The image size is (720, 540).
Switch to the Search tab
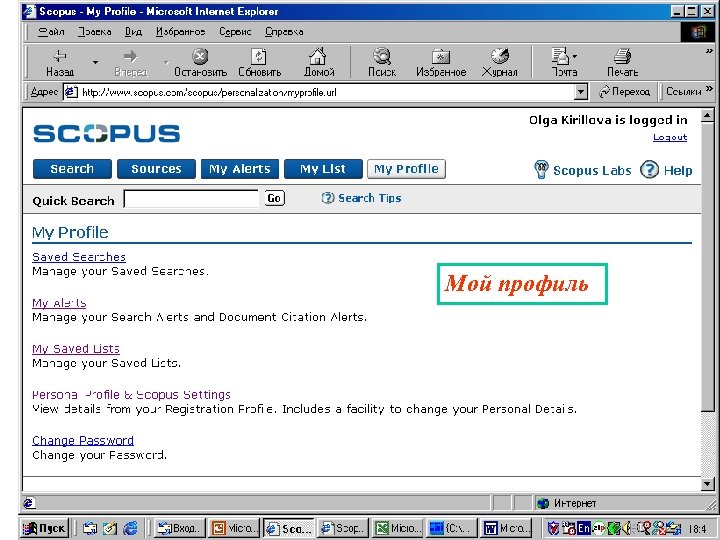pyautogui.click(x=72, y=169)
